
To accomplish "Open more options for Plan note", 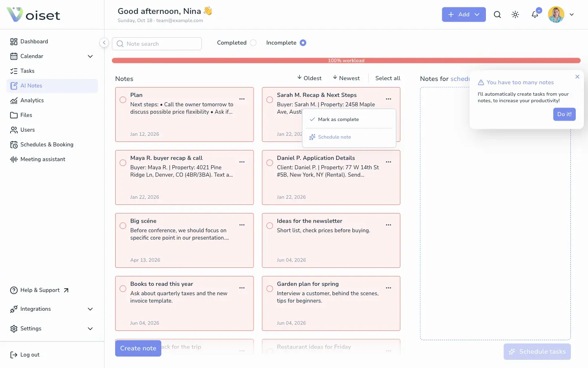I will point(242,99).
